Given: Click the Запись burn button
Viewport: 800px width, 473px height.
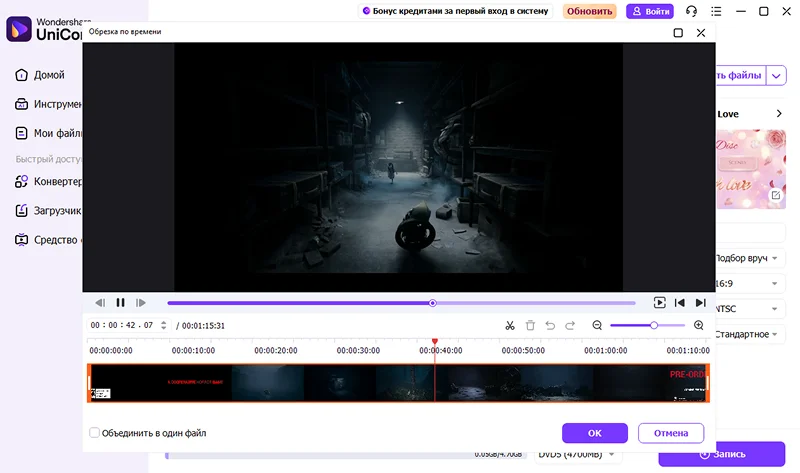Looking at the screenshot, I should [721, 454].
